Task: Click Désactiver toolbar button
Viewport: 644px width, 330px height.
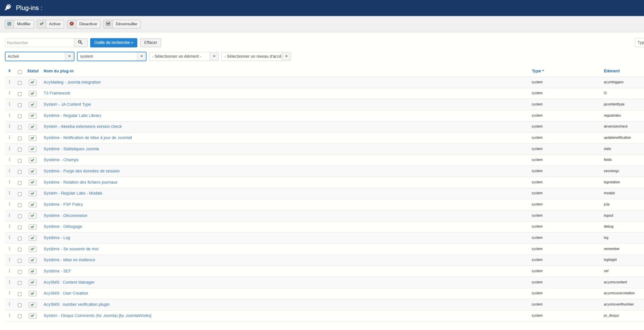Action: pyautogui.click(x=84, y=24)
